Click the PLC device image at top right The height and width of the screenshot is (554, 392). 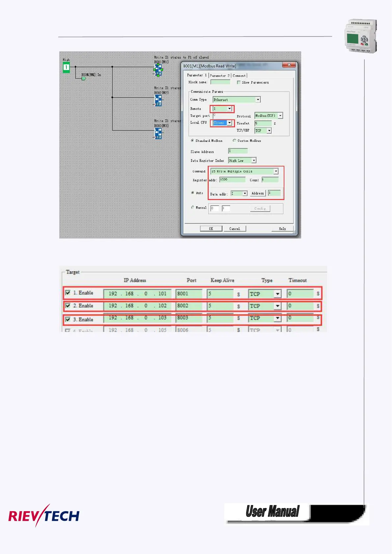[x=361, y=36]
